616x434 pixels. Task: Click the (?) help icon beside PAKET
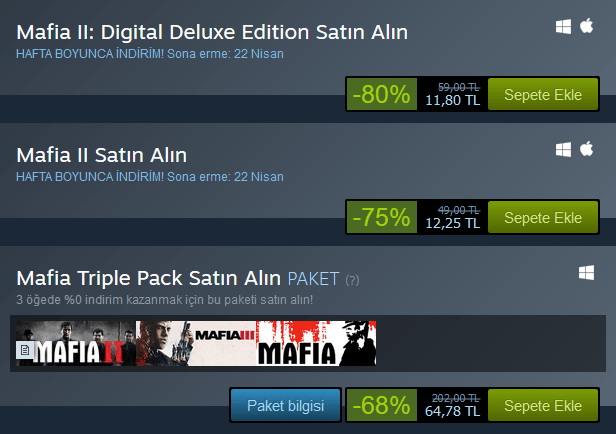click(x=352, y=280)
